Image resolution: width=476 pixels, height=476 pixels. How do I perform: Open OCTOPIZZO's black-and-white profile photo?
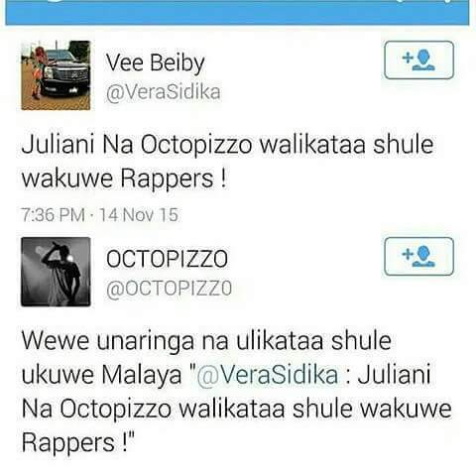(x=56, y=272)
